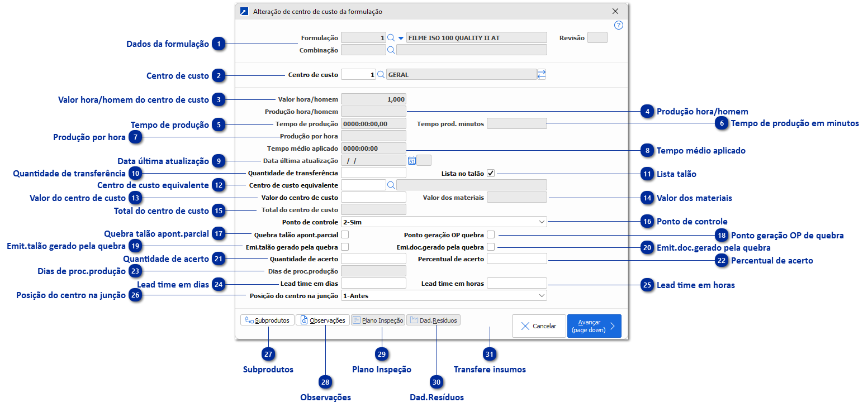
Task: Click the Centro de custo equivalente code field
Action: click(x=363, y=185)
